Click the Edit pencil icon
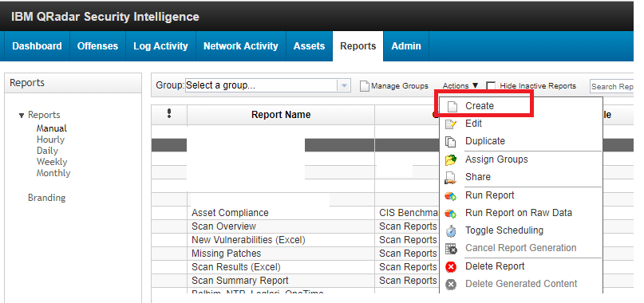 [x=451, y=124]
